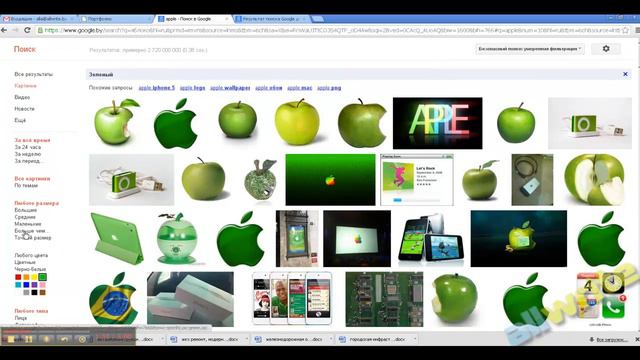Bookmark this page with the star icon

[625, 30]
